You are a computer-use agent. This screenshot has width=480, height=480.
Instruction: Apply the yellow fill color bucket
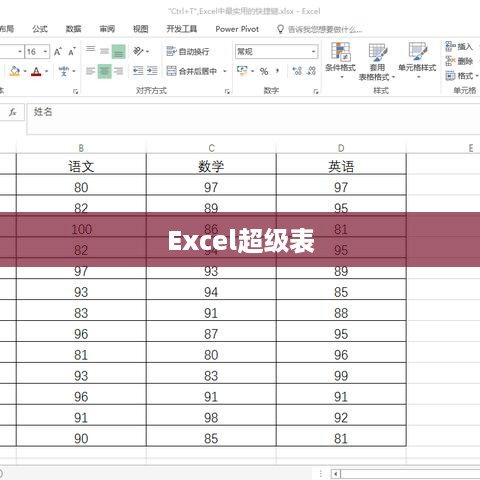coord(15,71)
